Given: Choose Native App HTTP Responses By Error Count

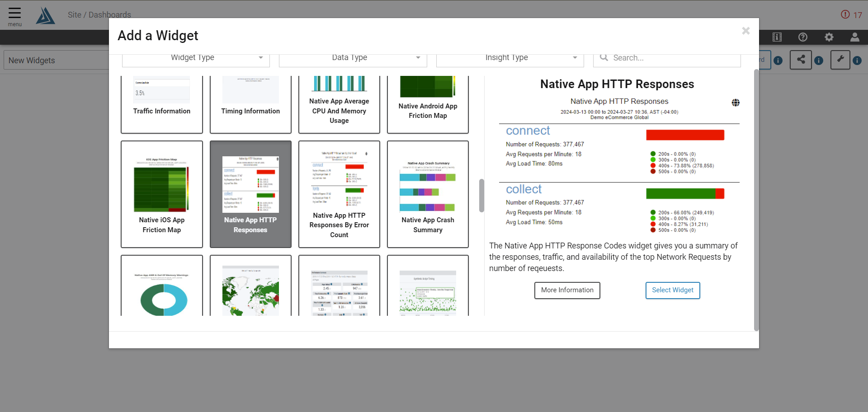Looking at the screenshot, I should coord(339,194).
